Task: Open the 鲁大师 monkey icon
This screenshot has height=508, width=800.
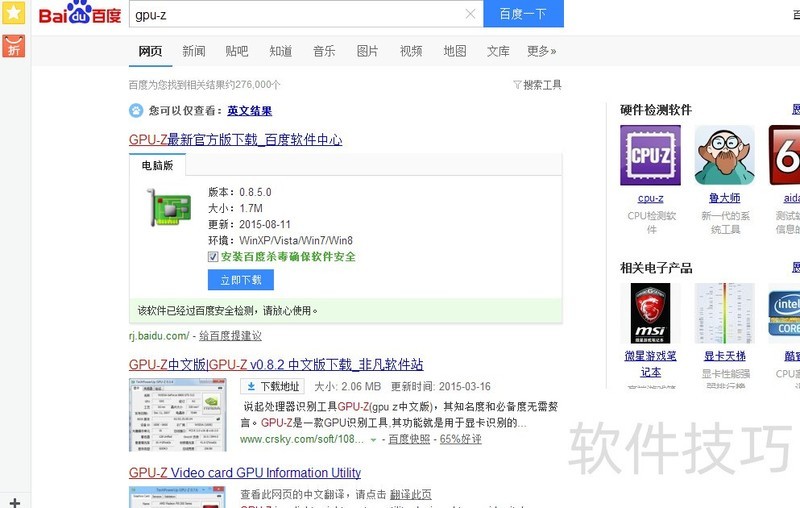Action: [724, 155]
